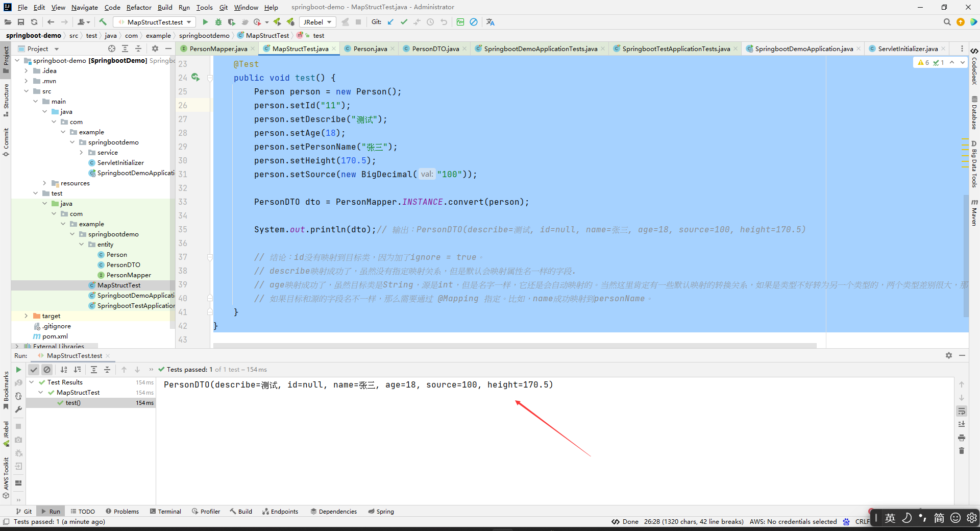Toggle the Maven tool window stripe button
The height and width of the screenshot is (531, 980).
(974, 213)
